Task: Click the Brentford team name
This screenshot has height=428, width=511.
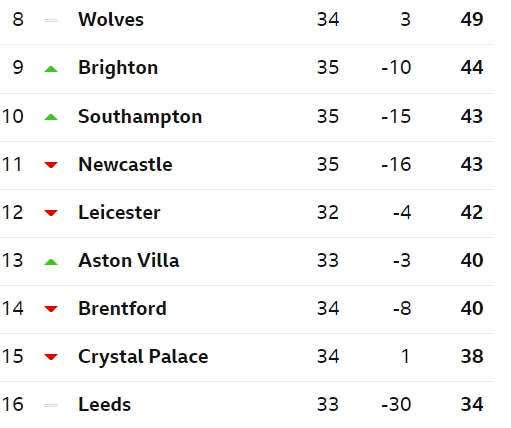Action: click(x=122, y=308)
